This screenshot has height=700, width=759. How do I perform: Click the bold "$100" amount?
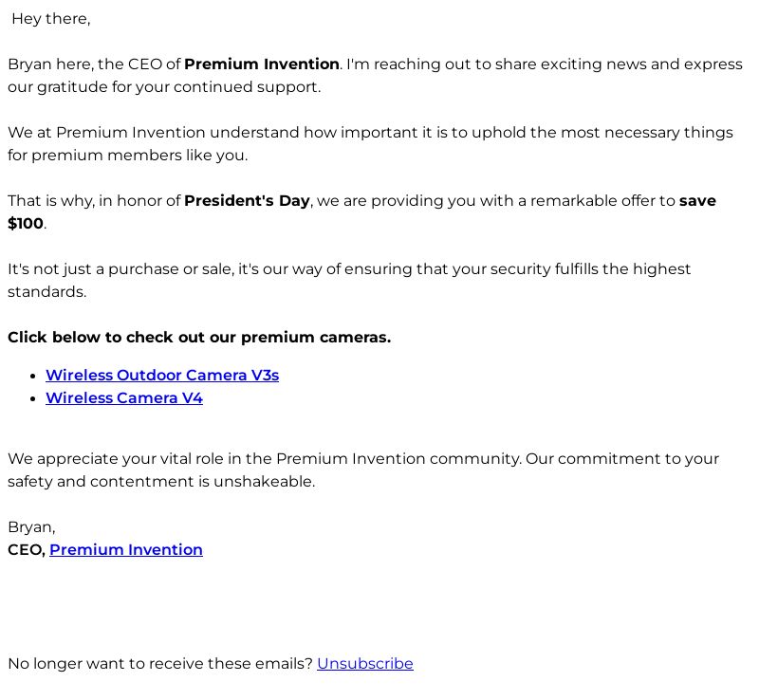click(x=26, y=224)
